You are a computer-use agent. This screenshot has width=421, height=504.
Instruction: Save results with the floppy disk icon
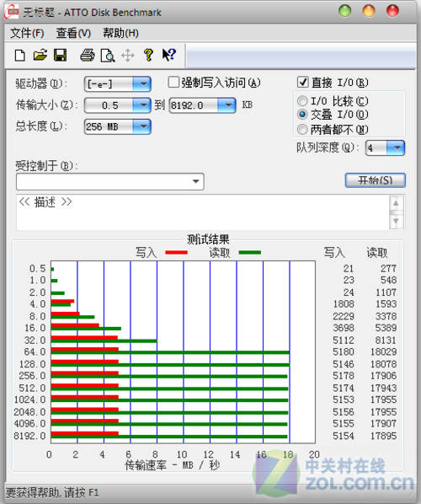[60, 56]
